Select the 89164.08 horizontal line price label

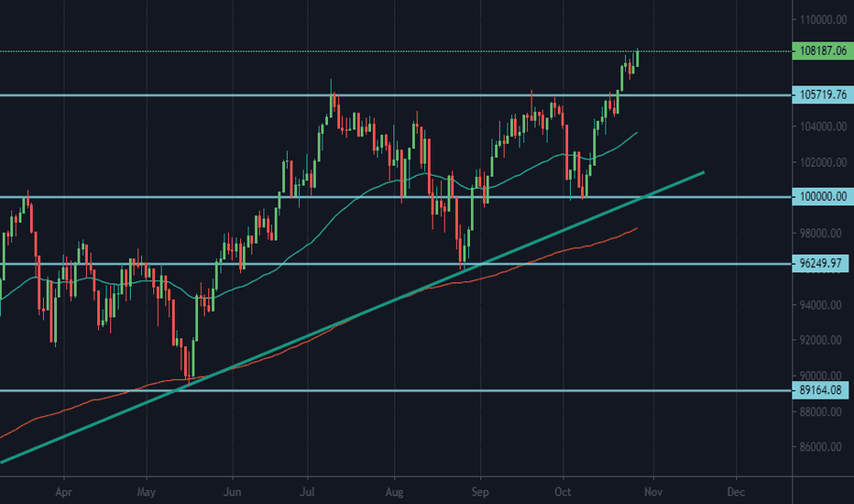coord(820,390)
